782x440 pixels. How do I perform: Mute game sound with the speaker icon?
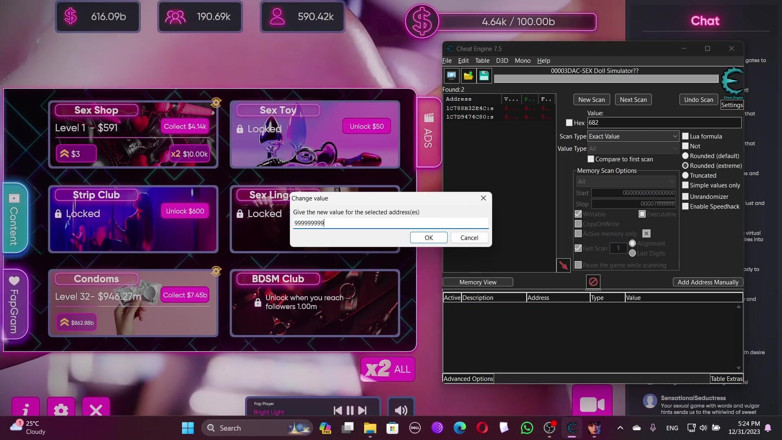401,410
